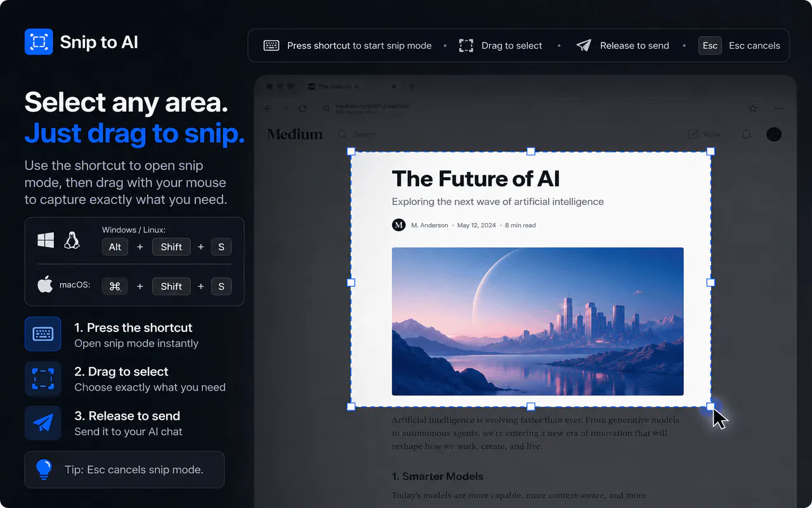Click the browser forward arrow
The width and height of the screenshot is (812, 508).
[x=285, y=109]
